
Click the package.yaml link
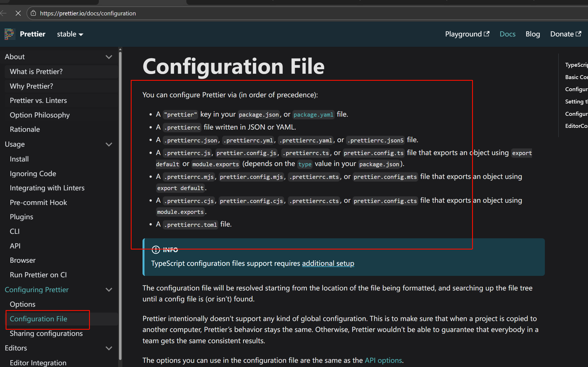coord(313,115)
